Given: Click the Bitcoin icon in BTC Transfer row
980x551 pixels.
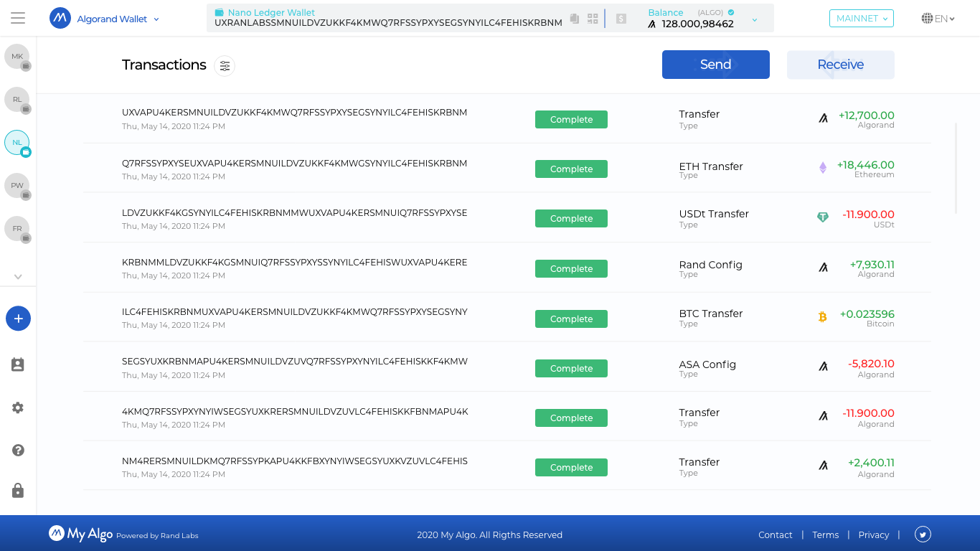Looking at the screenshot, I should coord(823,316).
